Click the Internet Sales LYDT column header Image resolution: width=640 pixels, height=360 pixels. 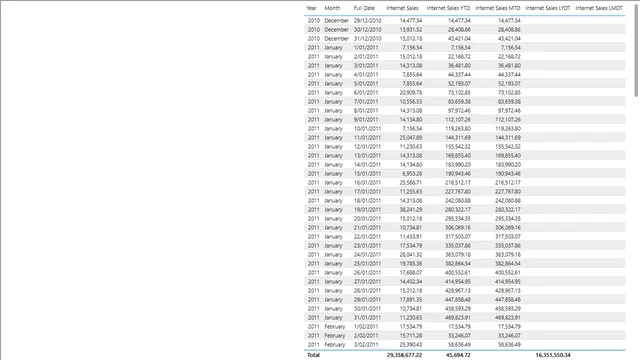tap(547, 8)
